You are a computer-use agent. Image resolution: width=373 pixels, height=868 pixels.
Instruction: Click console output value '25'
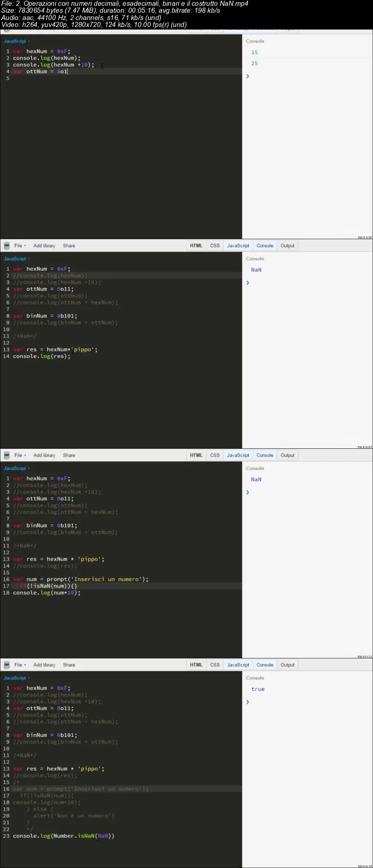[254, 63]
